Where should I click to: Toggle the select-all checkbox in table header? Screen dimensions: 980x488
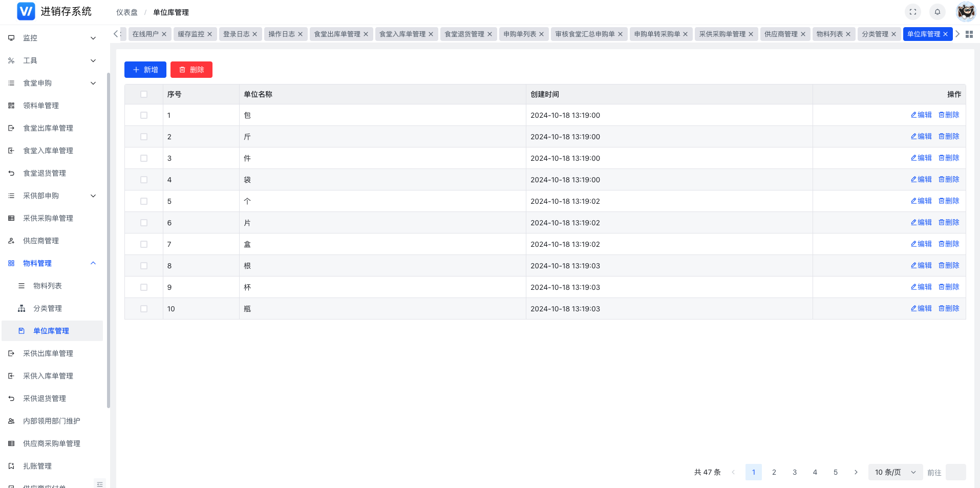coord(144,94)
